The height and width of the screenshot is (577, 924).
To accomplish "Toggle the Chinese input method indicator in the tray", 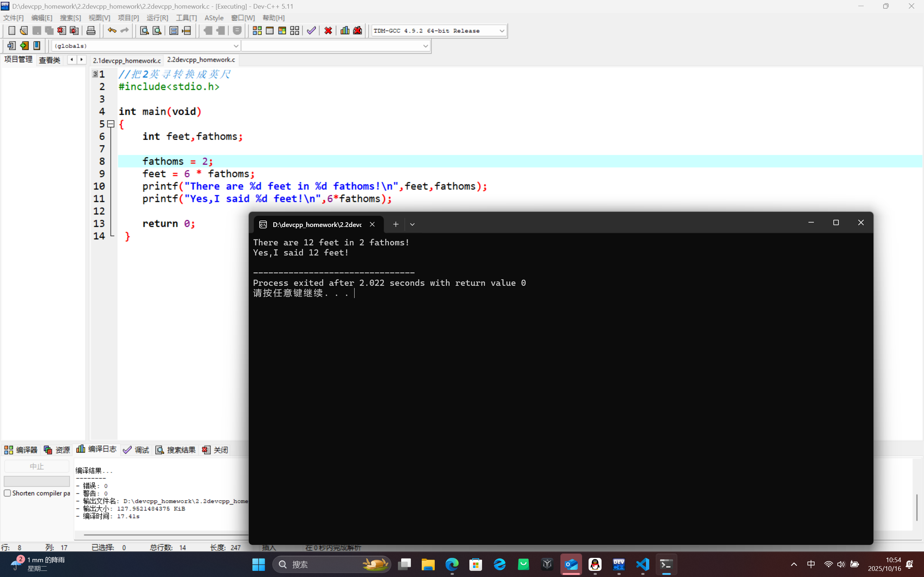I will point(811,564).
